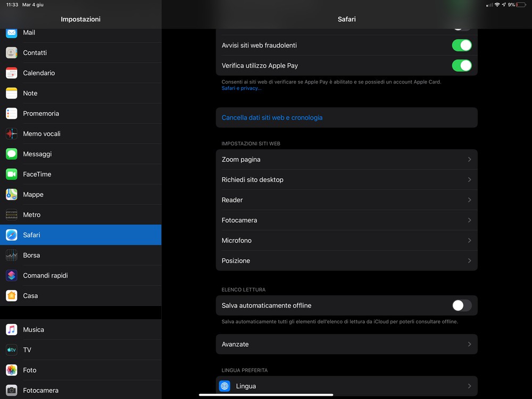Image resolution: width=532 pixels, height=399 pixels.
Task: Tap the Contatti icon
Action: (12, 53)
